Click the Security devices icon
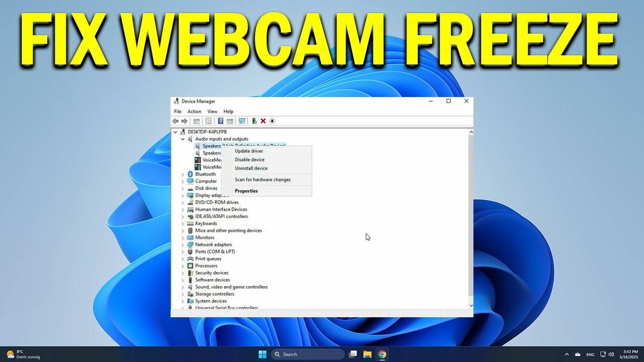 [190, 273]
